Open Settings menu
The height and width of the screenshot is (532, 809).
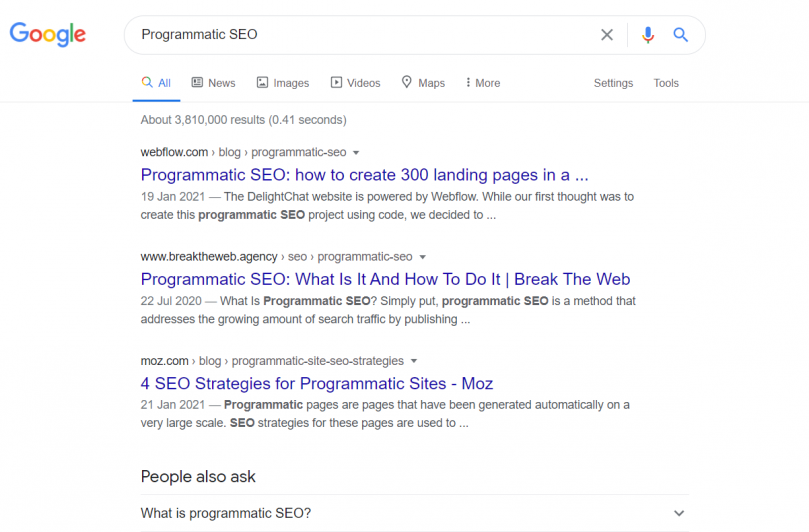613,83
